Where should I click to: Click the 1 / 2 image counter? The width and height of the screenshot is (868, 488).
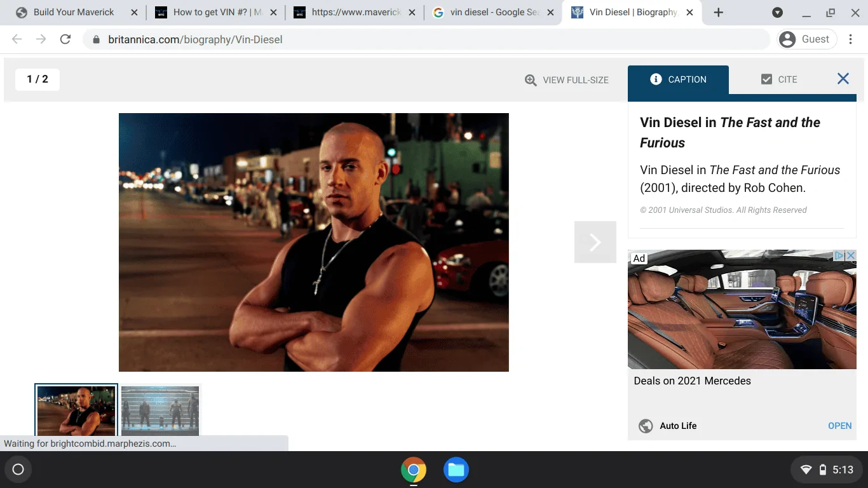click(x=37, y=79)
